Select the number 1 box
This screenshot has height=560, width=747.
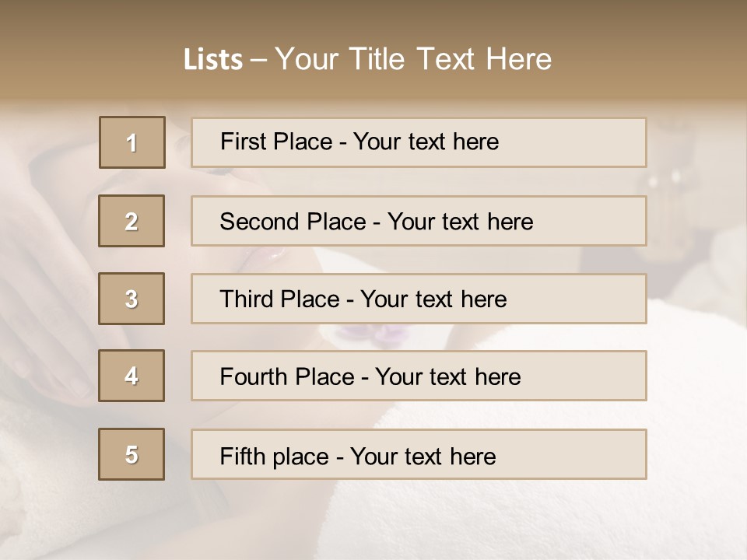pyautogui.click(x=132, y=142)
